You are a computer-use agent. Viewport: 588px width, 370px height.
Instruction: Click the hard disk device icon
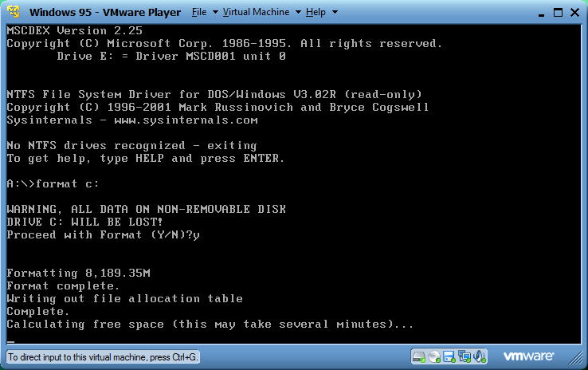click(x=419, y=356)
